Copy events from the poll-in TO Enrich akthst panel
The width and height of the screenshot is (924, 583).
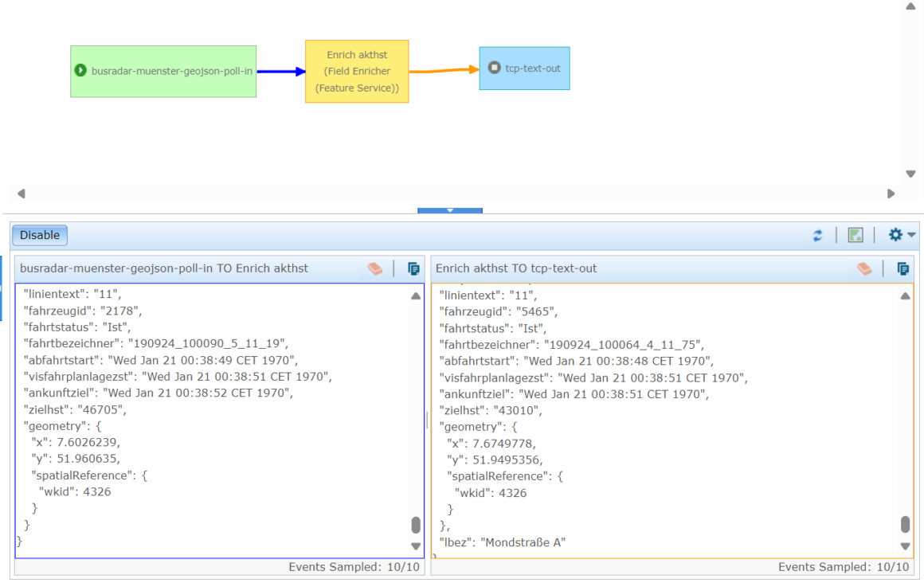[413, 269]
